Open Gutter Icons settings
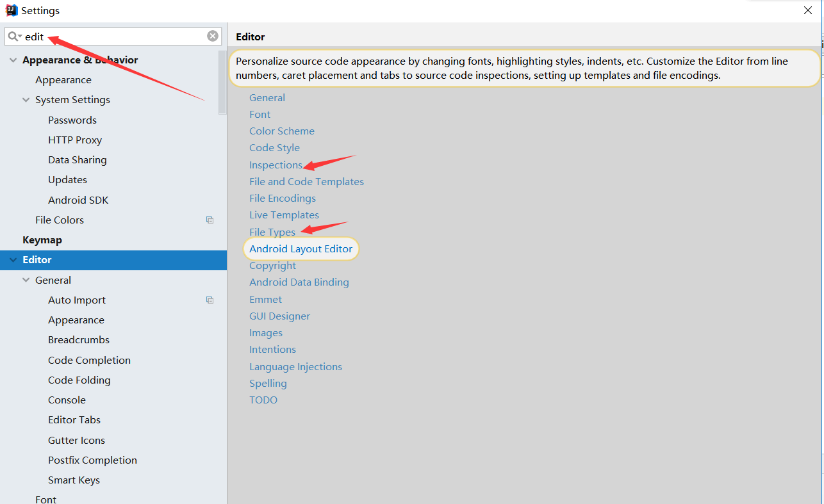 pos(76,441)
